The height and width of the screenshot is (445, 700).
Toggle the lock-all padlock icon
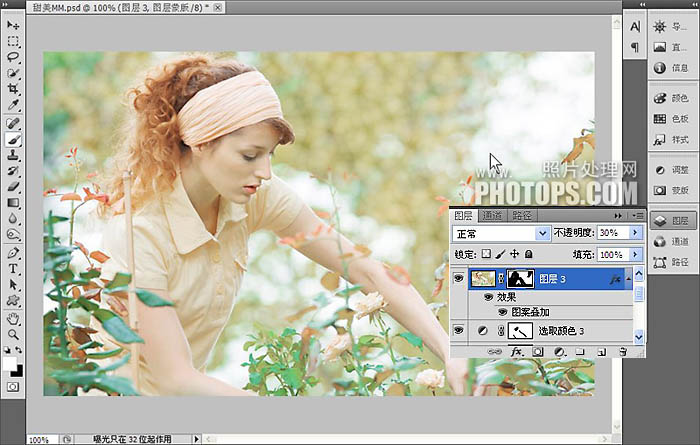[529, 255]
